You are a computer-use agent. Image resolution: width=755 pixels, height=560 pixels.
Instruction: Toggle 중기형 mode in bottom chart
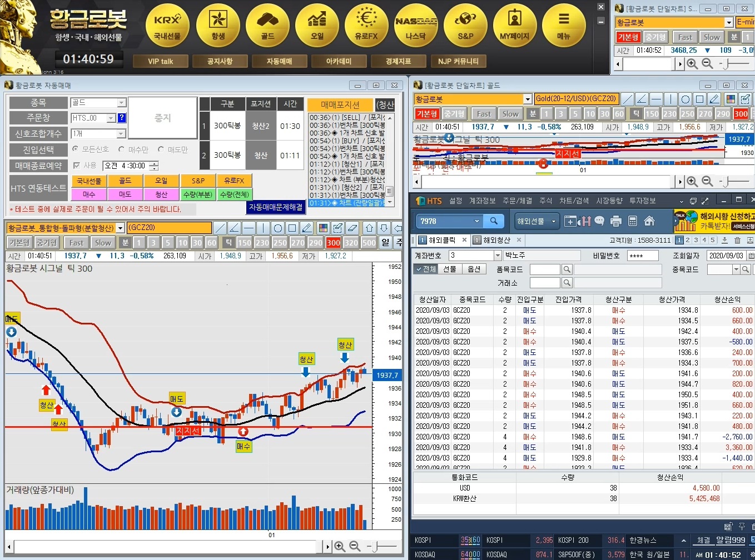click(x=47, y=243)
